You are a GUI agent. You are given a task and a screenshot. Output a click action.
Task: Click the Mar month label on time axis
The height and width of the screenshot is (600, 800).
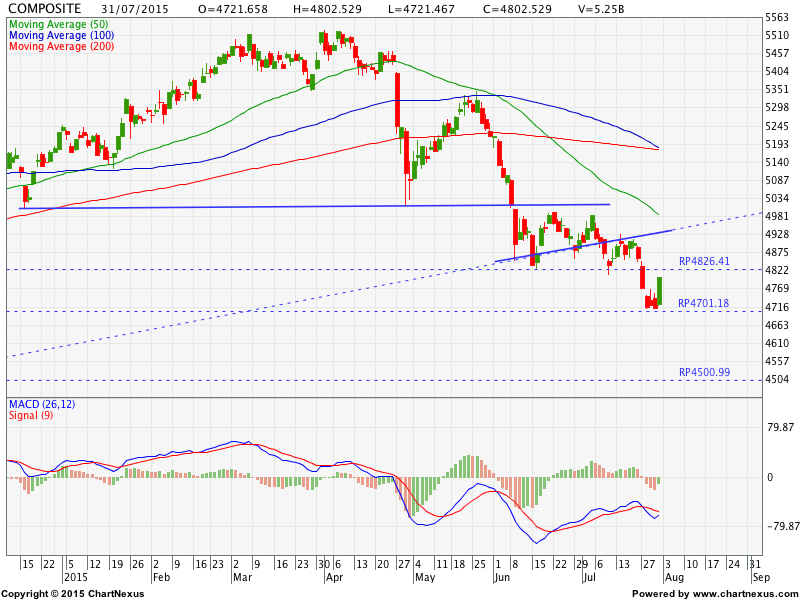[242, 578]
